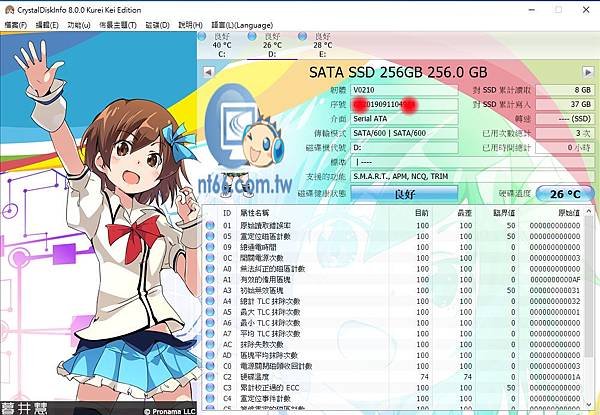Click the status orb for attribute AC
This screenshot has height=415, width=600.
pyautogui.click(x=210, y=344)
